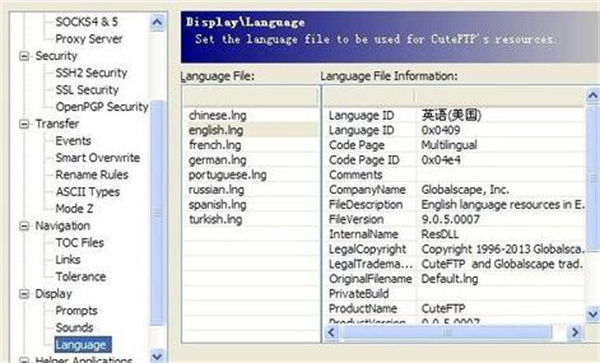
Task: Choose french.lng language file
Action: 215,145
